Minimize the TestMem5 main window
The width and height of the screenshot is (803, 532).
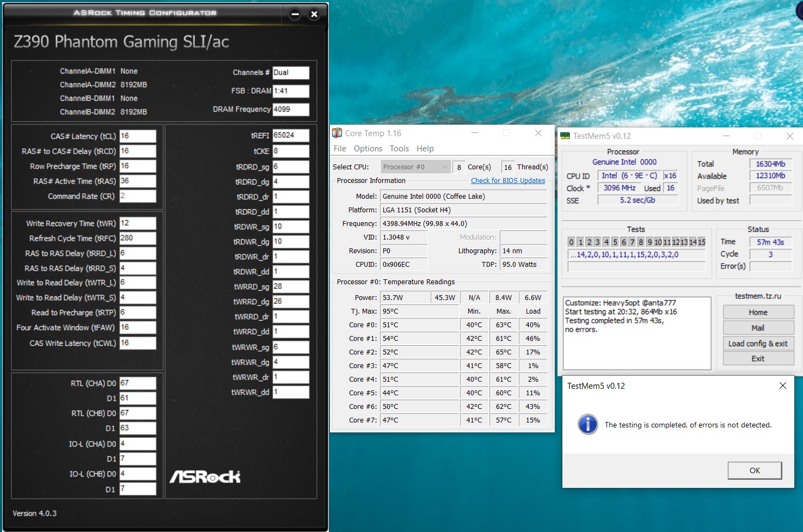click(x=726, y=136)
